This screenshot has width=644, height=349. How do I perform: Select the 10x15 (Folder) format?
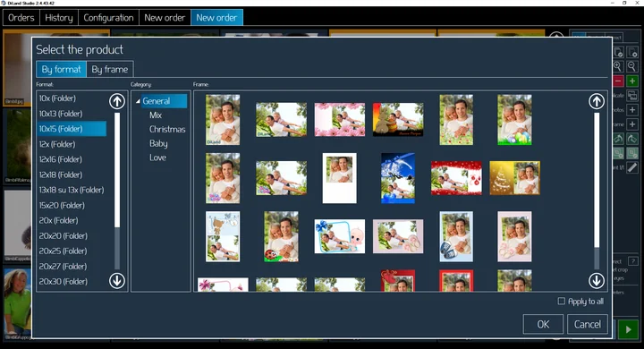click(72, 129)
